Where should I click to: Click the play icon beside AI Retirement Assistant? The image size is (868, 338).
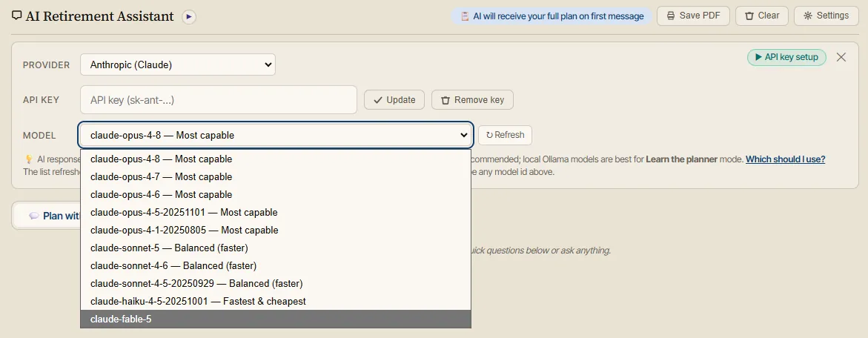tap(189, 16)
